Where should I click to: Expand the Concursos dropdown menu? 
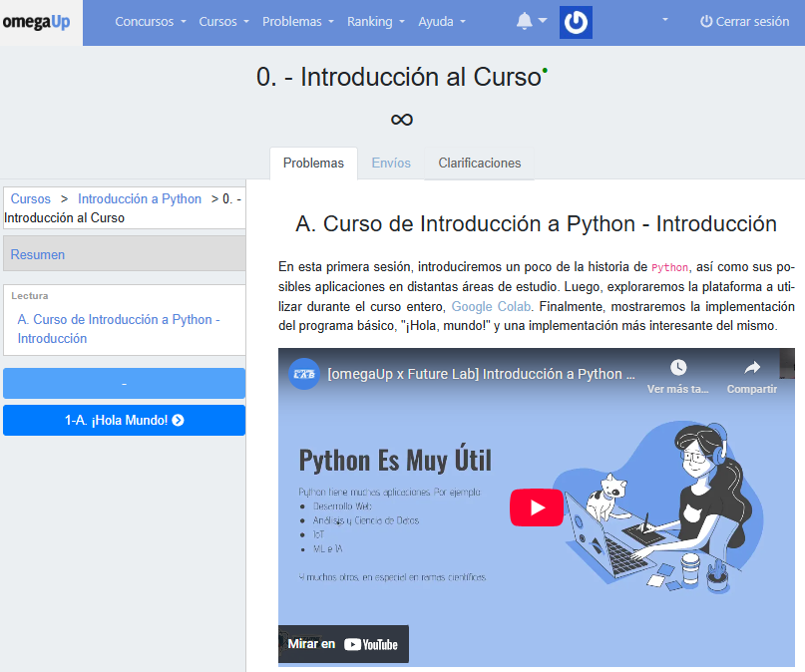pos(150,22)
